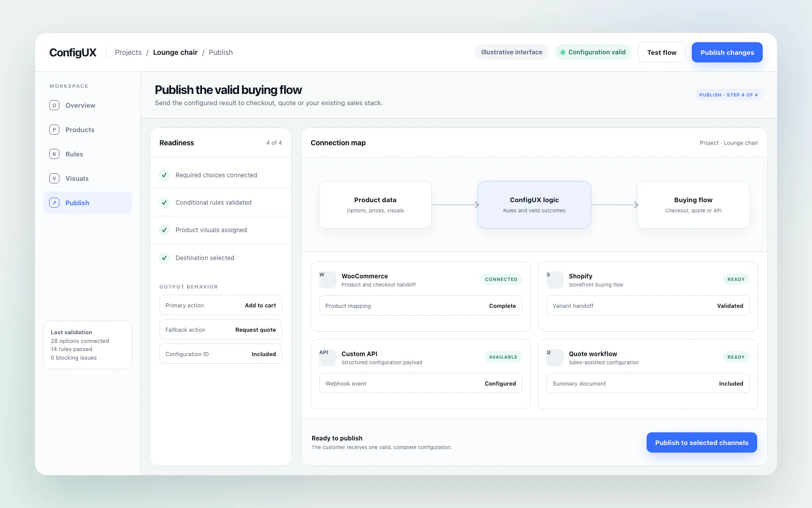Click the 'Ready to publish' heading
The height and width of the screenshot is (508, 812).
pos(337,438)
